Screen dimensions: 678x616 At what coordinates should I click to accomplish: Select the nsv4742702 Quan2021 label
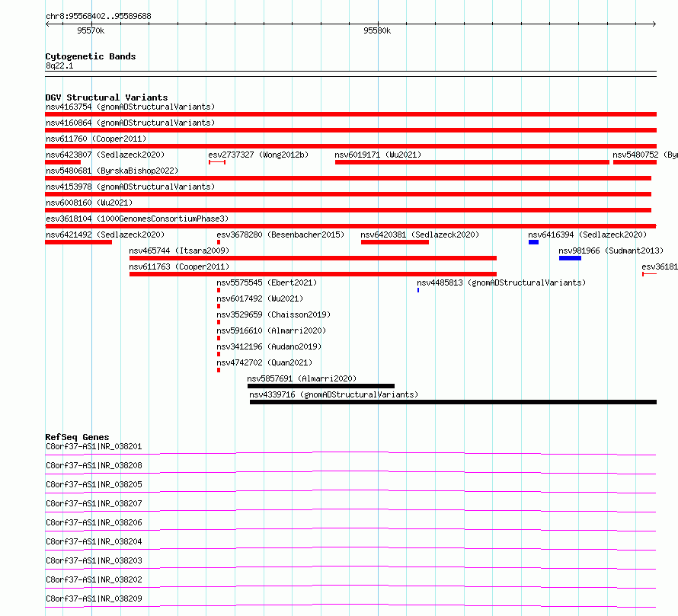[x=264, y=362]
